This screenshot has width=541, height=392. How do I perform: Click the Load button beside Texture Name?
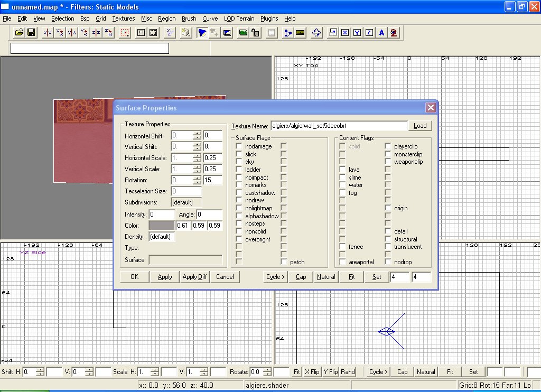(420, 126)
